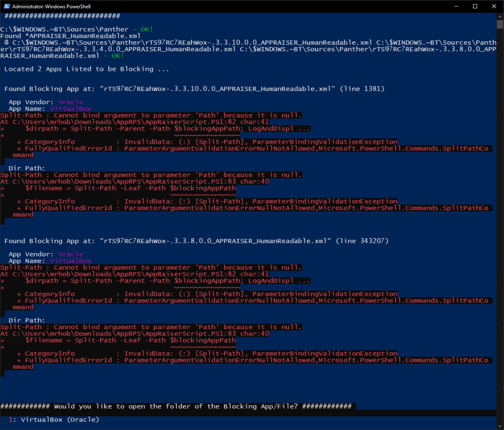Screen dimensions: 504x430
Task: Click first '$filename = Split-Path -Leaf' error line
Action: [118, 188]
